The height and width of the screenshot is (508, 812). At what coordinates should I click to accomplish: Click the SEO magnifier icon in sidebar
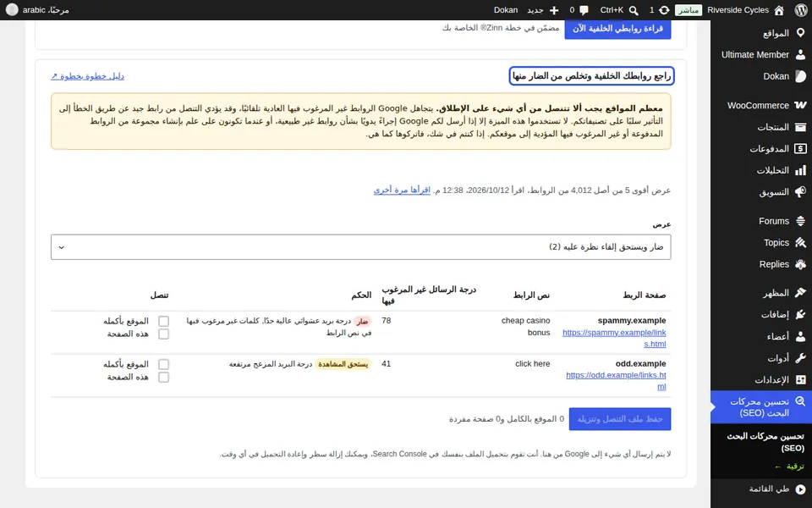(800, 401)
